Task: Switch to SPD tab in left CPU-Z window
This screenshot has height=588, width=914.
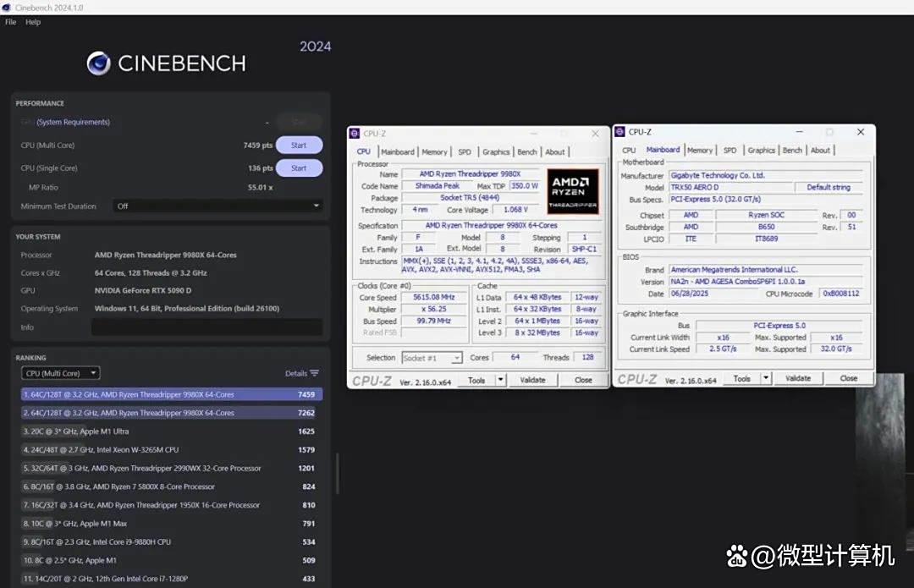Action: pyautogui.click(x=465, y=152)
